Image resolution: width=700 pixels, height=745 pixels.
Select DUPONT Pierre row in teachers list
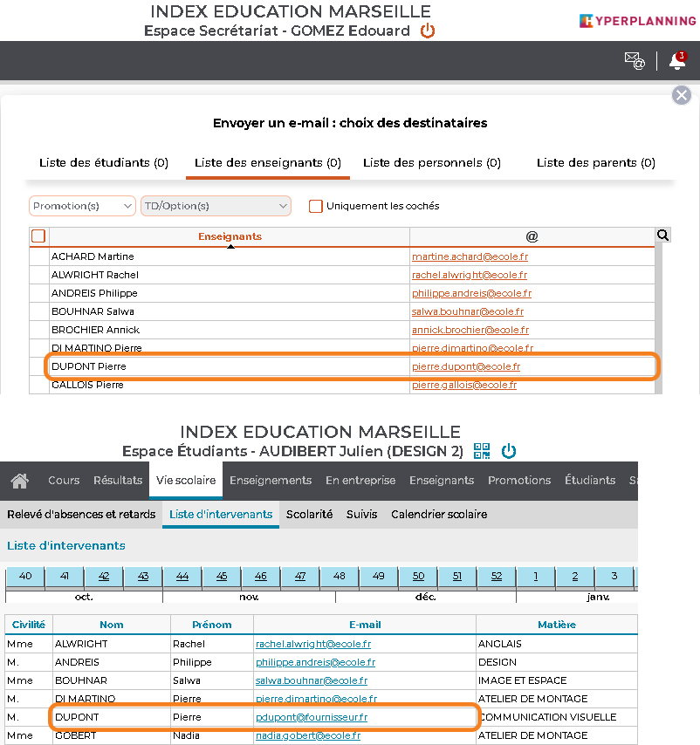(342, 366)
